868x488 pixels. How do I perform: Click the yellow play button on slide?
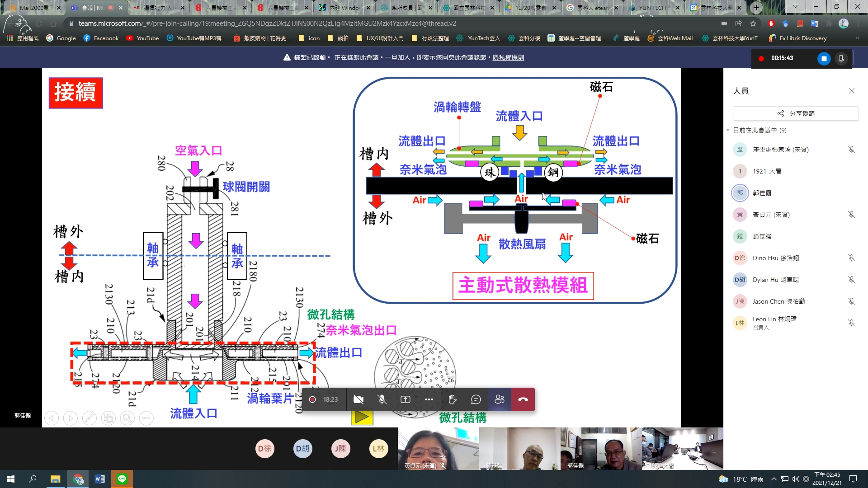click(362, 417)
